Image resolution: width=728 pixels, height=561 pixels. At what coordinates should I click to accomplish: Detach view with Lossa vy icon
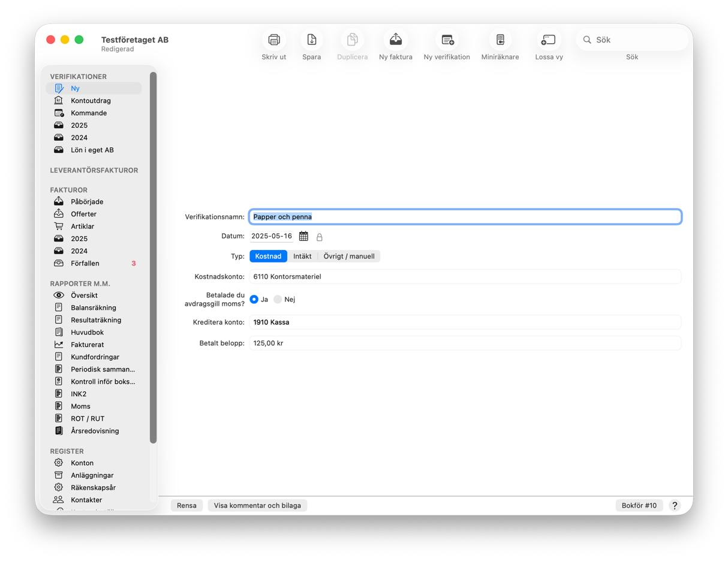(549, 40)
